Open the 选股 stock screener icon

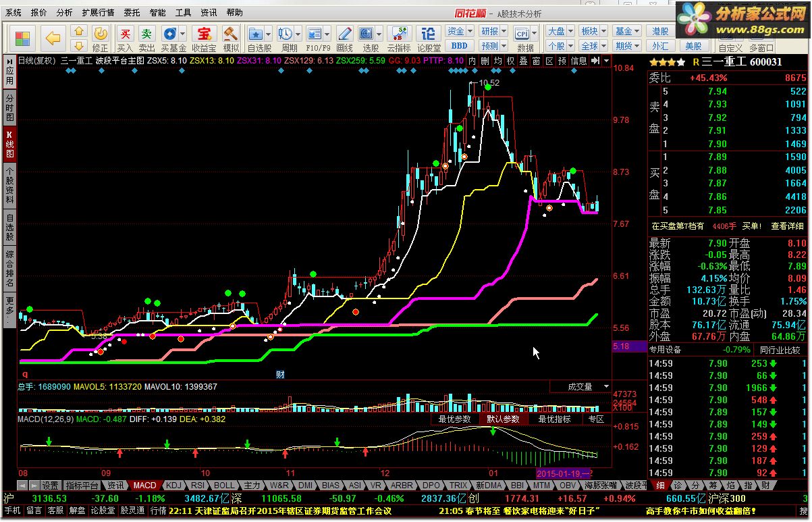coord(367,34)
